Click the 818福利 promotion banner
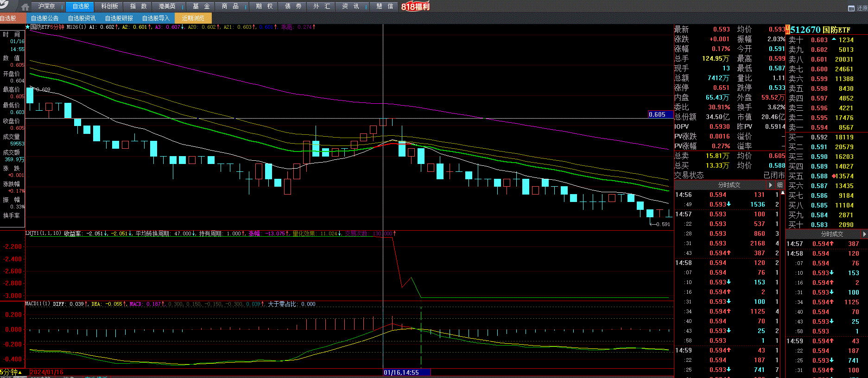 point(415,6)
